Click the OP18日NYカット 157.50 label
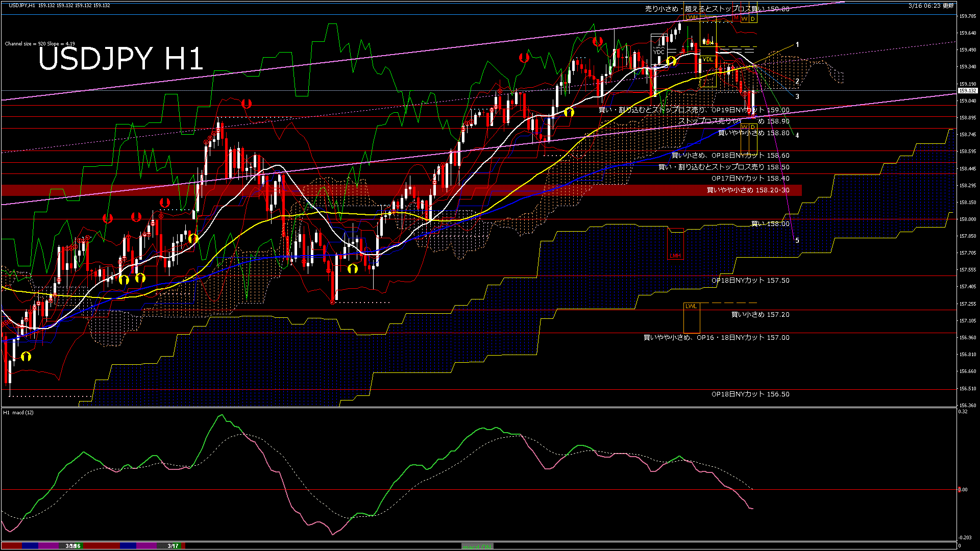The width and height of the screenshot is (980, 551). pos(750,281)
